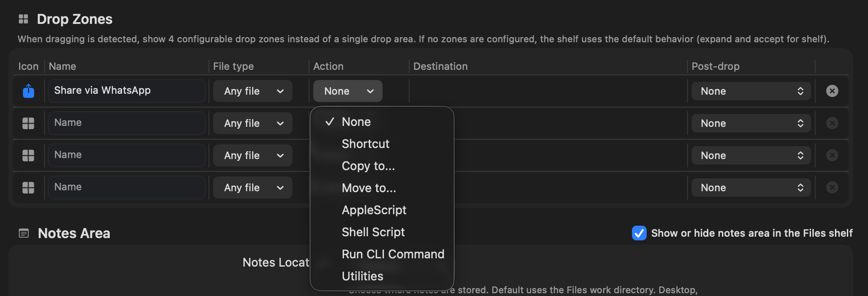Choose Utilities in the Action menu
Image resolution: width=868 pixels, height=296 pixels.
pyautogui.click(x=362, y=276)
